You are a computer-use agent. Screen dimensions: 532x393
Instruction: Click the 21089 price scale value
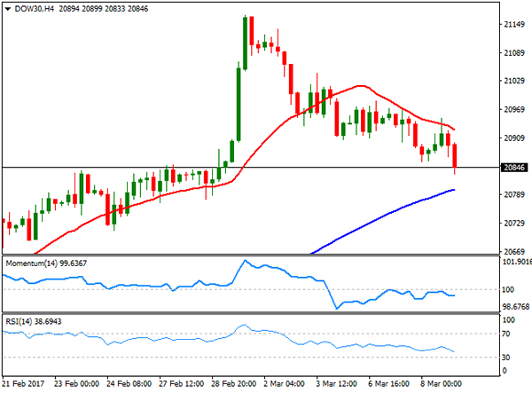[514, 53]
